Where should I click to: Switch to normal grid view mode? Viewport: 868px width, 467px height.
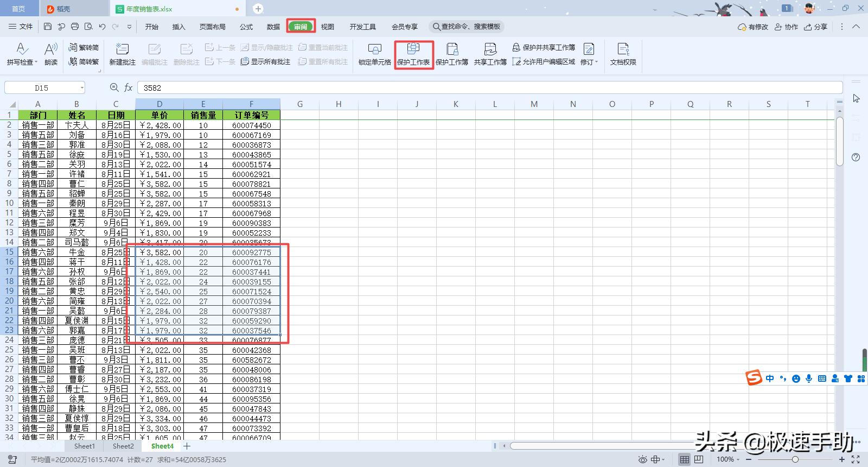(x=685, y=459)
